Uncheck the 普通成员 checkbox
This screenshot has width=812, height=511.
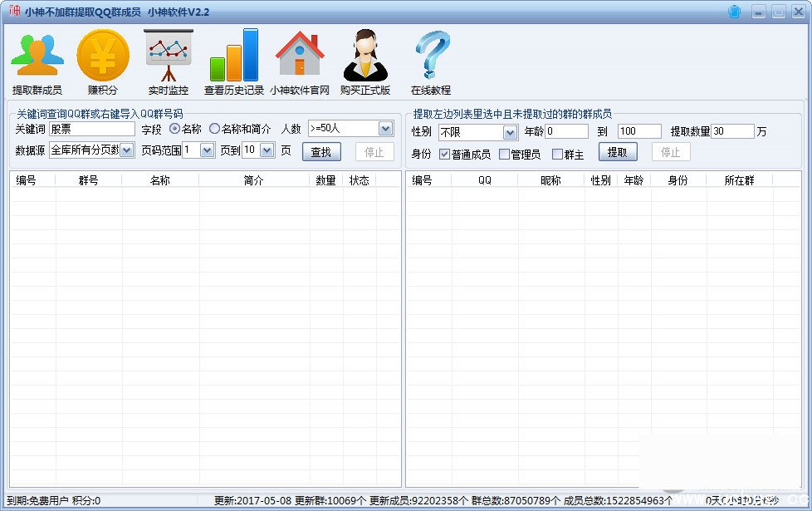pyautogui.click(x=445, y=154)
